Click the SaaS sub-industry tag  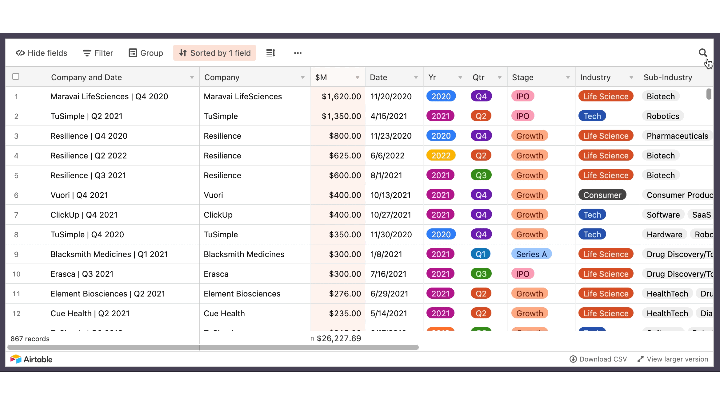point(701,215)
